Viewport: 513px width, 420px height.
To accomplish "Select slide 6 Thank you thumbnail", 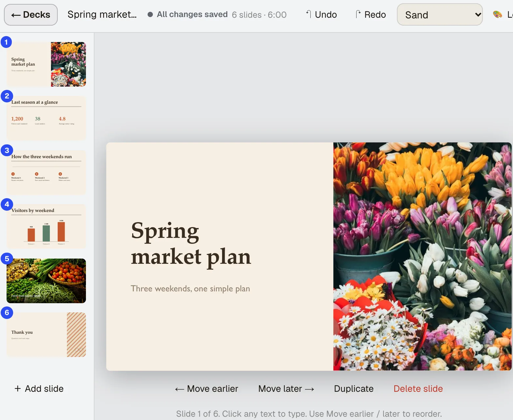I will [x=46, y=335].
